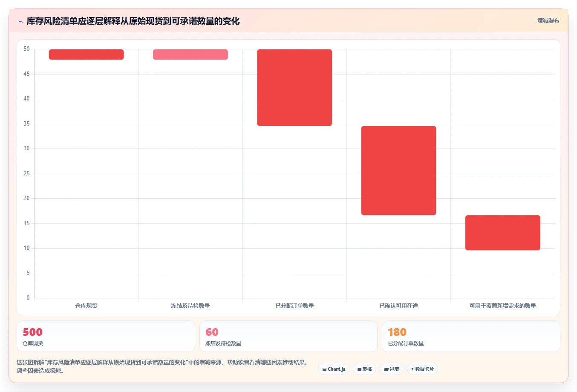Open the 500 仓库现货 data card
This screenshot has height=392, width=577.
pos(106,336)
